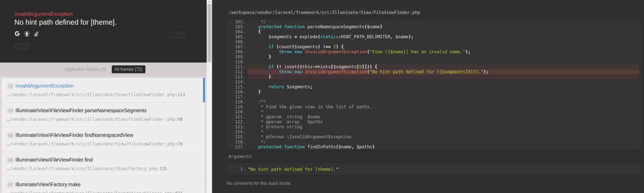Click the FileViewFinder.php file path above code

[x=324, y=12]
